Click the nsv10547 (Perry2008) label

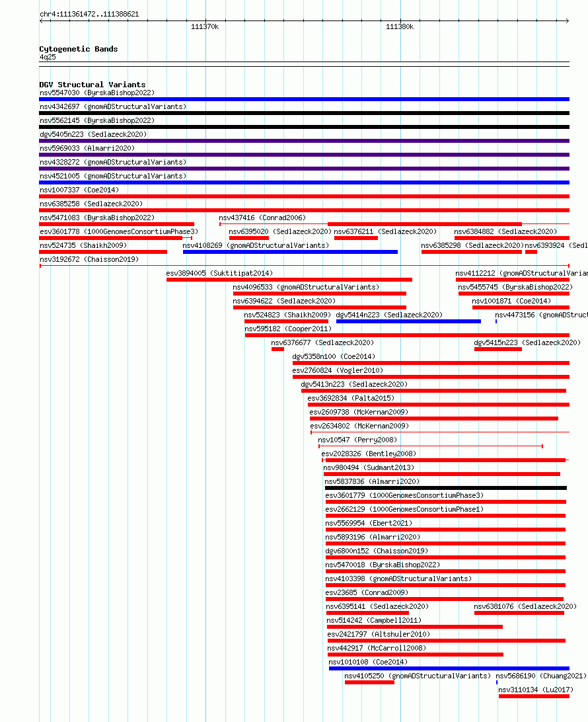[357, 440]
